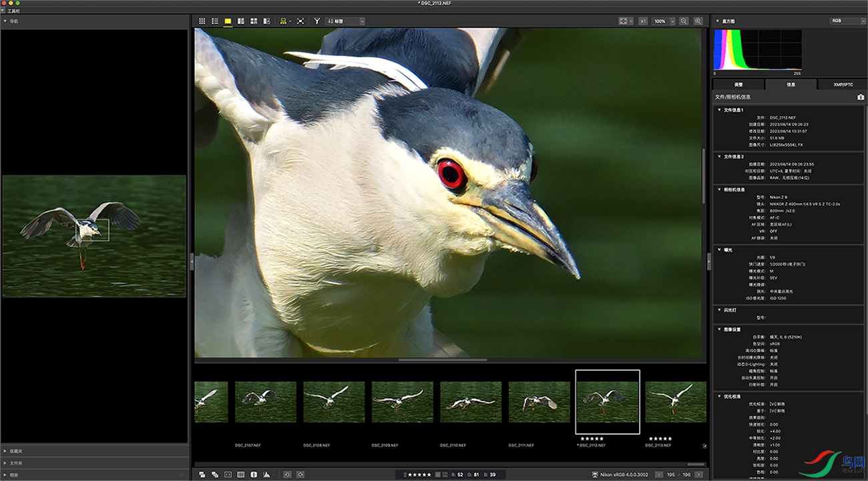Viewport: 868px width, 481px height.
Task: Click the zoom in magnifier icon
Action: (x=698, y=21)
